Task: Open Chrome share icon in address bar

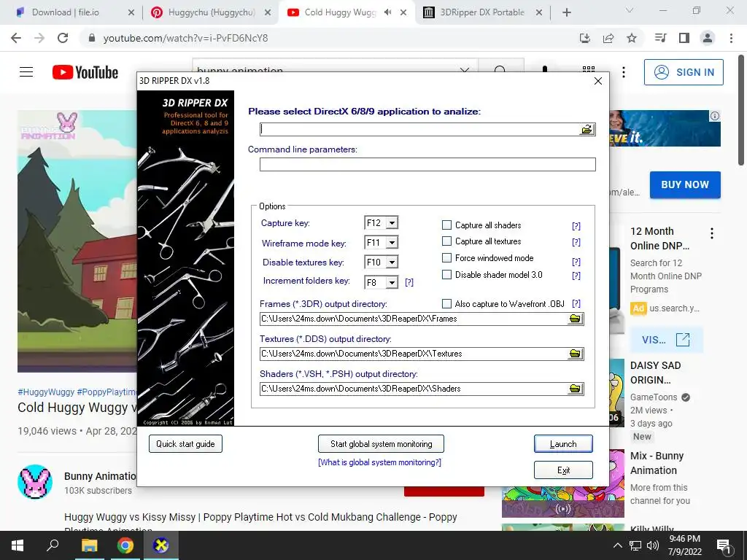Action: (608, 38)
